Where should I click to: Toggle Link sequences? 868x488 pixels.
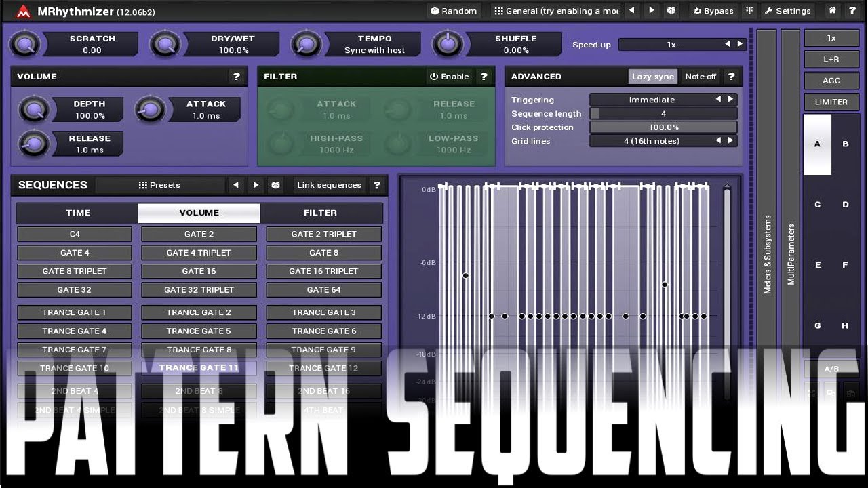329,185
